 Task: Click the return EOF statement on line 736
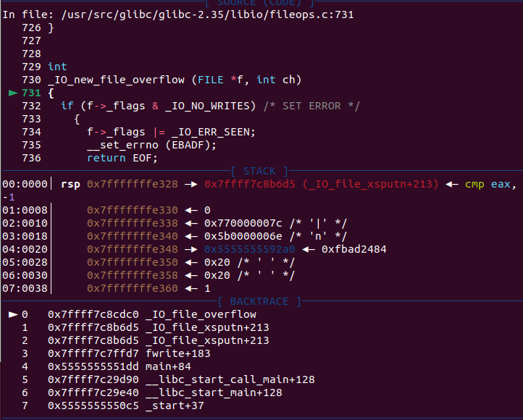(x=122, y=158)
